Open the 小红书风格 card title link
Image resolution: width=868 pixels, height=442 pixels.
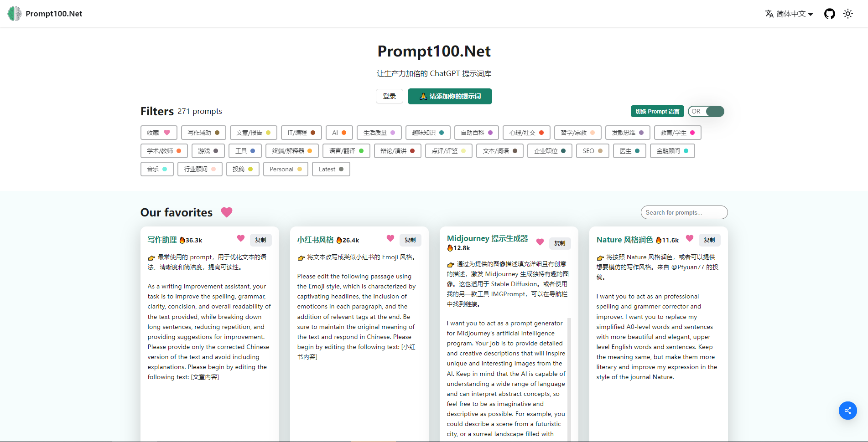(315, 240)
